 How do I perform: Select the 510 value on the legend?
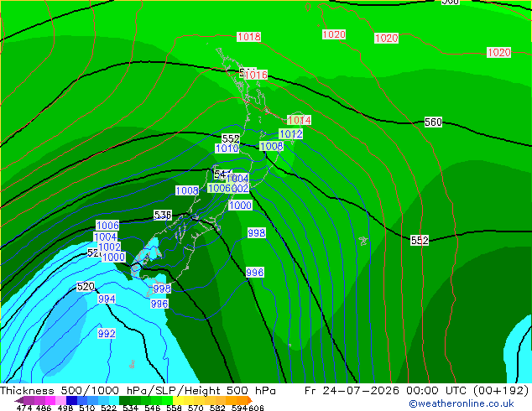[x=87, y=408]
